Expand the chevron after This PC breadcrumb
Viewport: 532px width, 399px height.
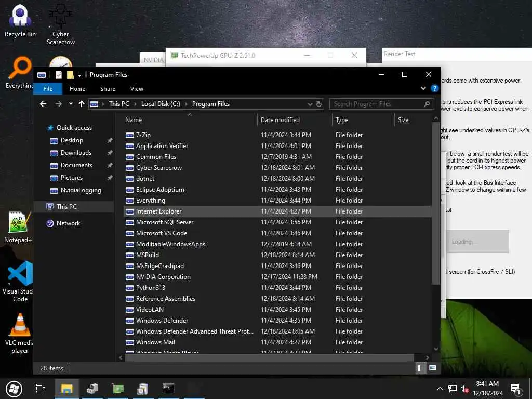[x=135, y=104]
